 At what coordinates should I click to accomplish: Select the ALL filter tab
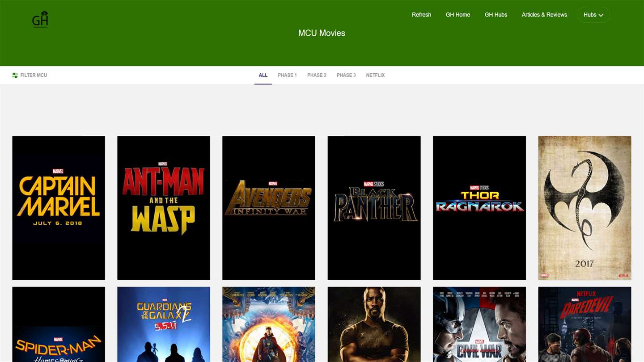tap(263, 75)
